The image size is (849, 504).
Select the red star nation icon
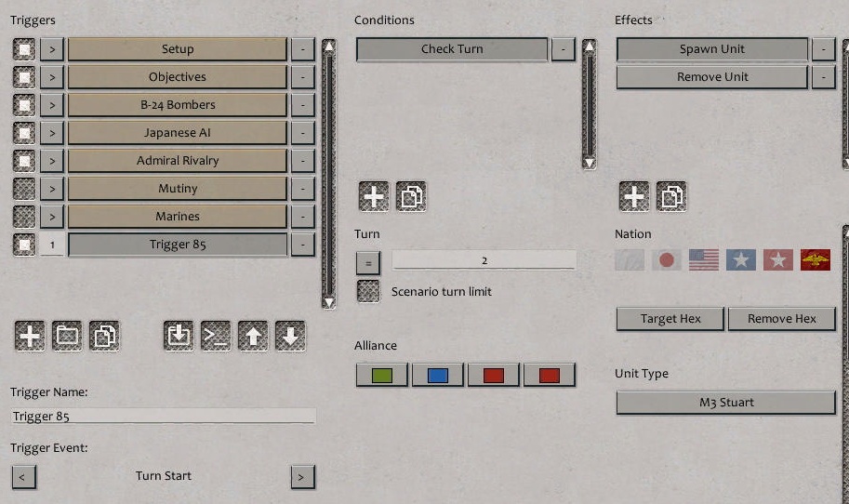(x=778, y=260)
